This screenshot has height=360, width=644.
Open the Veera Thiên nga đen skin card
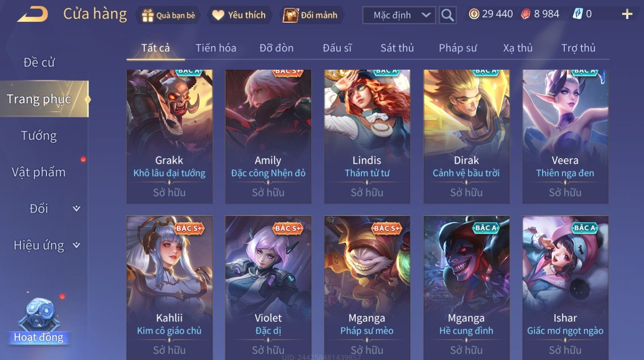click(565, 136)
